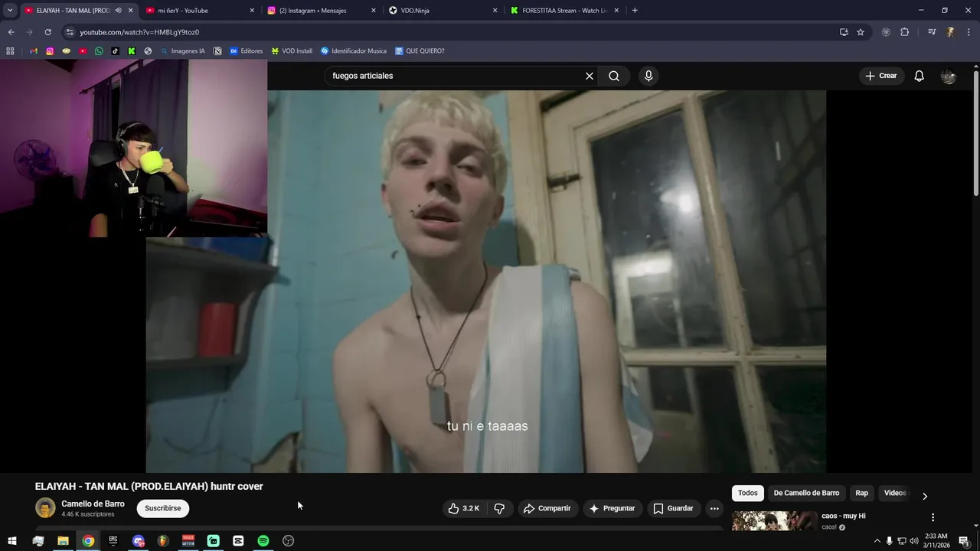
Task: Open 'caos - muy Hi' video thumbnail
Action: coord(774,521)
